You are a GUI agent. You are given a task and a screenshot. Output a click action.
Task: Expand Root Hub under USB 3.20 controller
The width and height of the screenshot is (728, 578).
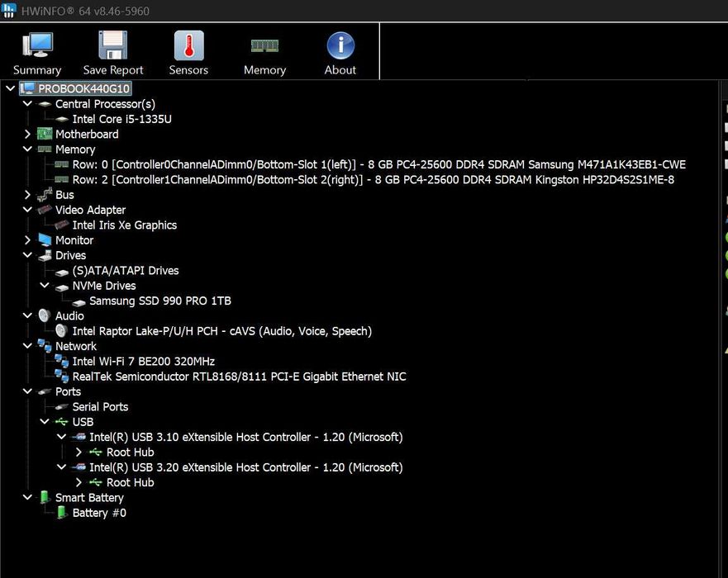(x=79, y=482)
